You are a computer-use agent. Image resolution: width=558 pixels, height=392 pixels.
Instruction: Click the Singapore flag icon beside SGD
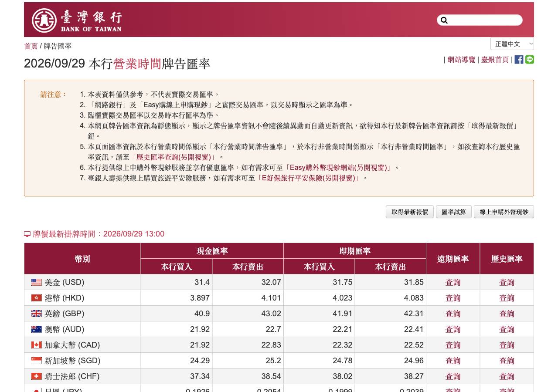click(x=37, y=361)
